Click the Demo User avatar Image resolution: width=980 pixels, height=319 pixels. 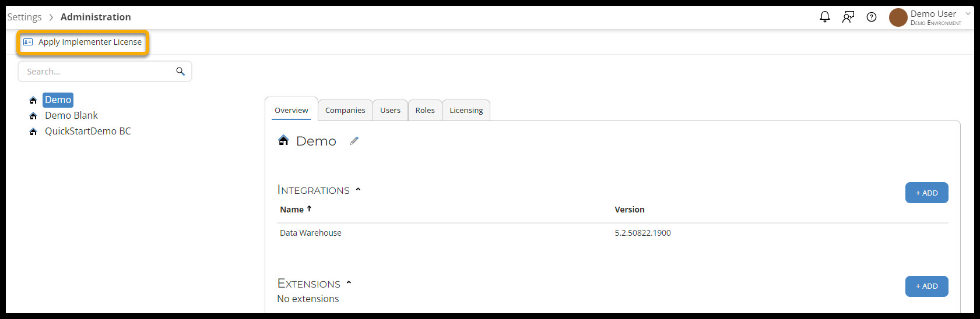pyautogui.click(x=898, y=17)
